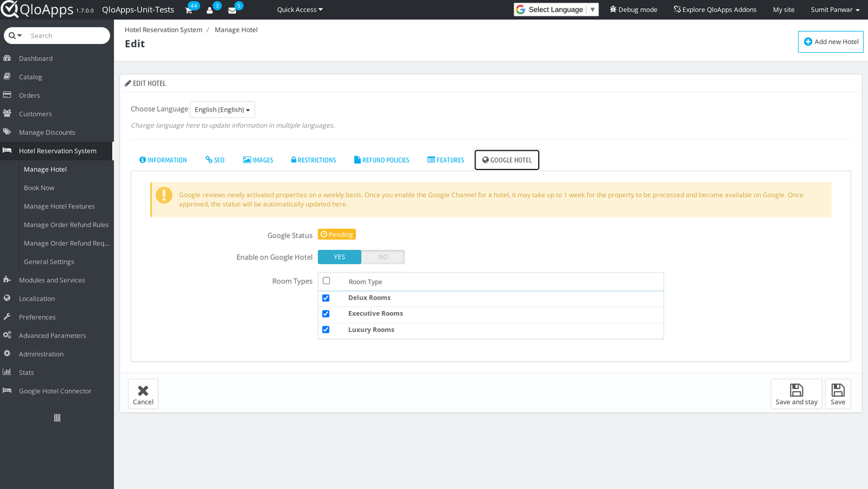Click the Cancel X icon
Screen dimensions: 868x489
coord(143,390)
